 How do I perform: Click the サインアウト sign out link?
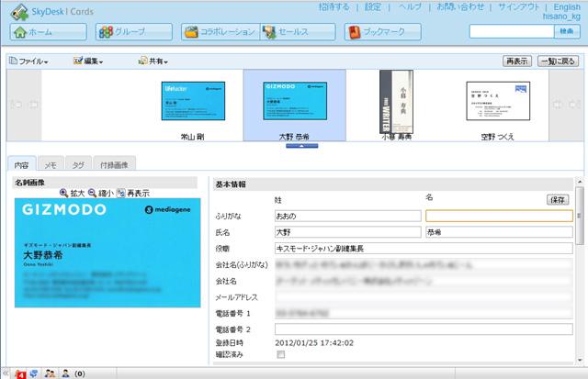pos(518,6)
